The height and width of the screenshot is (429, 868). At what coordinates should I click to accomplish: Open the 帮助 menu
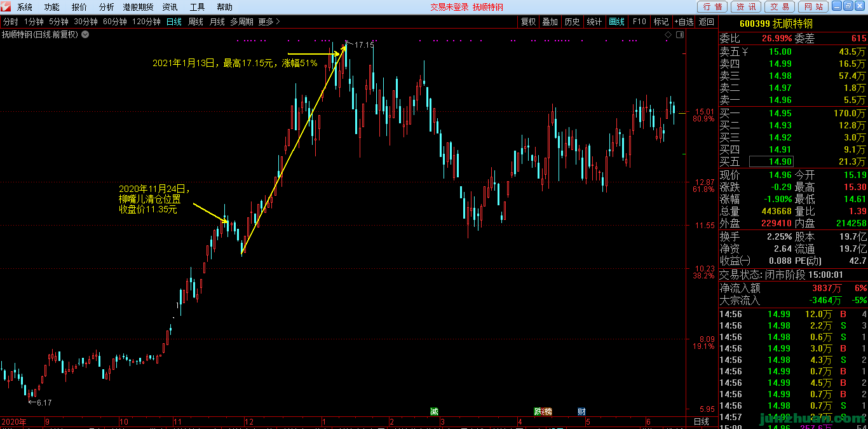click(225, 7)
